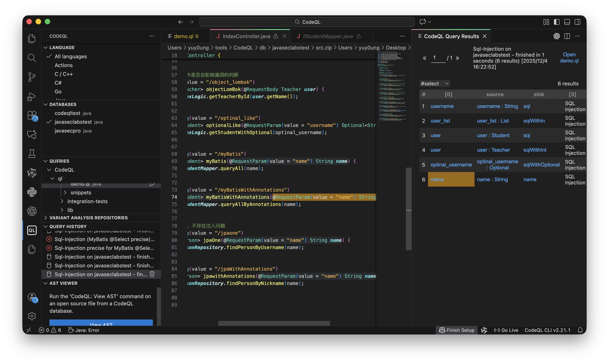The width and height of the screenshot is (609, 364).
Task: Select the codeqltest database
Action: [67, 113]
